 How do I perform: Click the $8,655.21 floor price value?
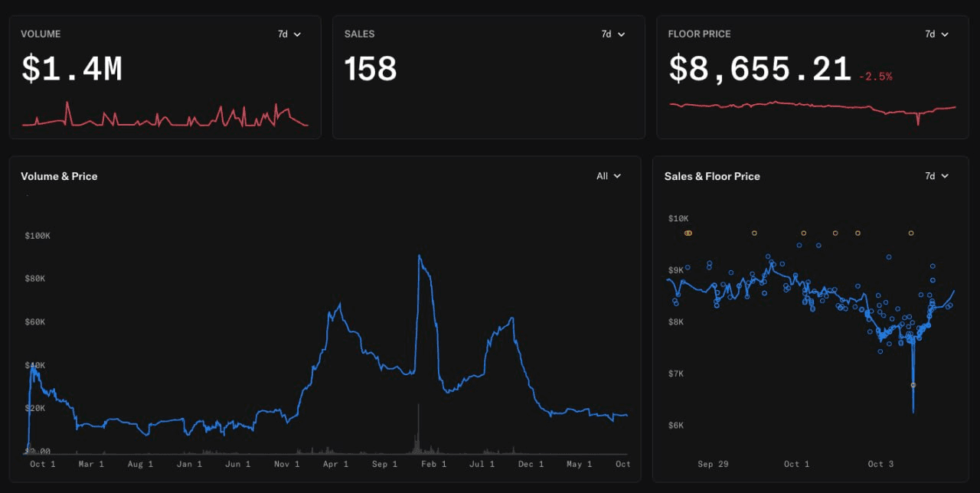point(760,70)
